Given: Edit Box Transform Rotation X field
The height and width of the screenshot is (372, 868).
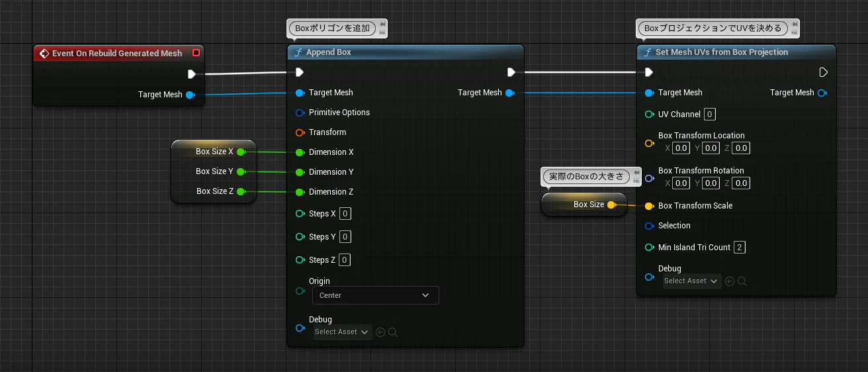Looking at the screenshot, I should (681, 183).
